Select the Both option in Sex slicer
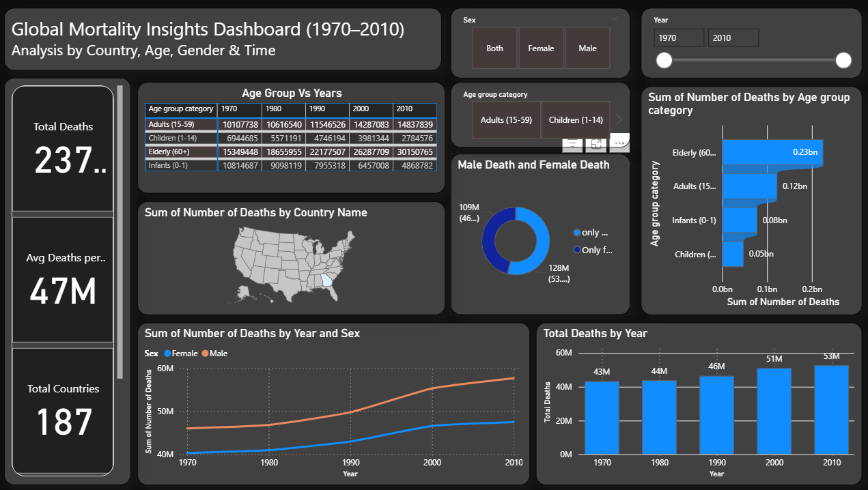Viewport: 868px width, 490px height. coord(494,48)
